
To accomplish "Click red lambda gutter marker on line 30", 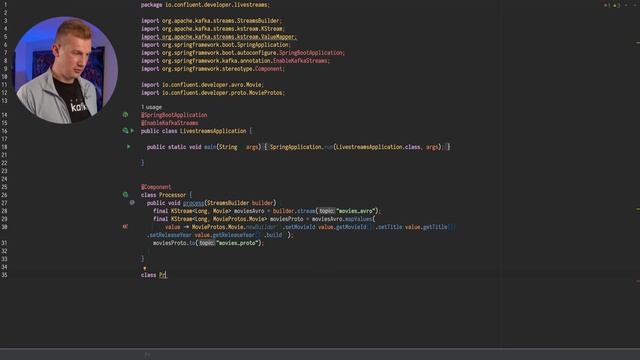I will click(125, 227).
